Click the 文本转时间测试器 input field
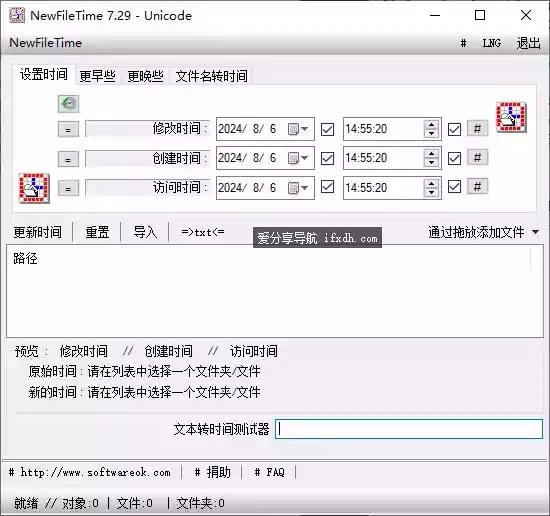Screen dimensions: 550x516 point(409,429)
